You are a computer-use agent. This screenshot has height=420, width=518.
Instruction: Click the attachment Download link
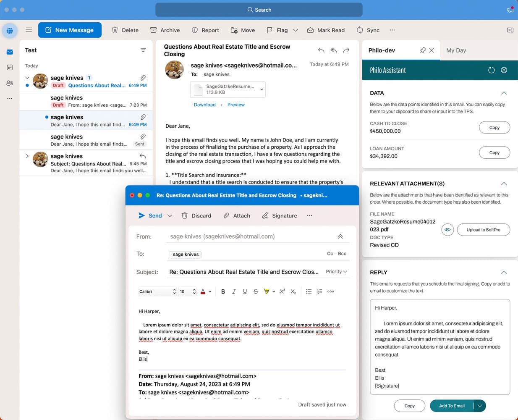point(204,105)
